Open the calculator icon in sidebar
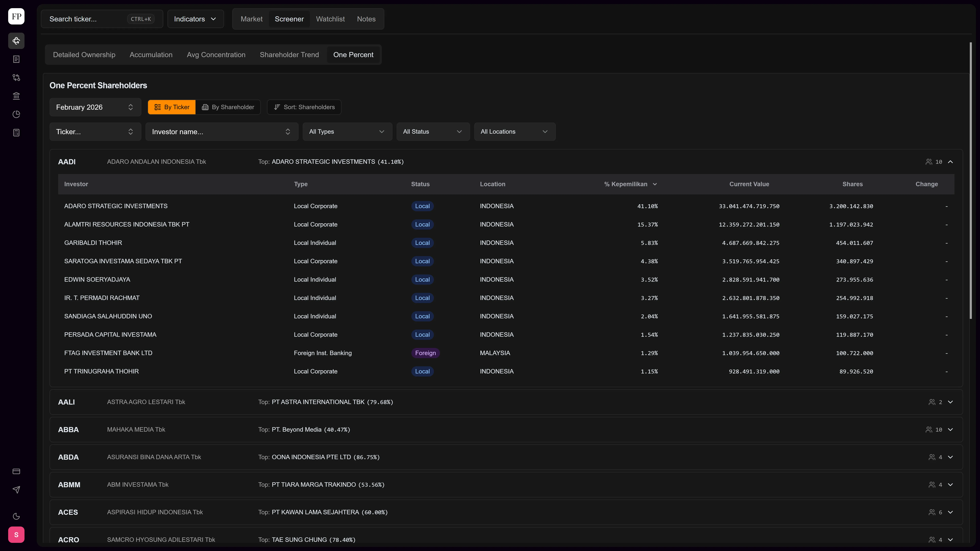 pos(16,133)
